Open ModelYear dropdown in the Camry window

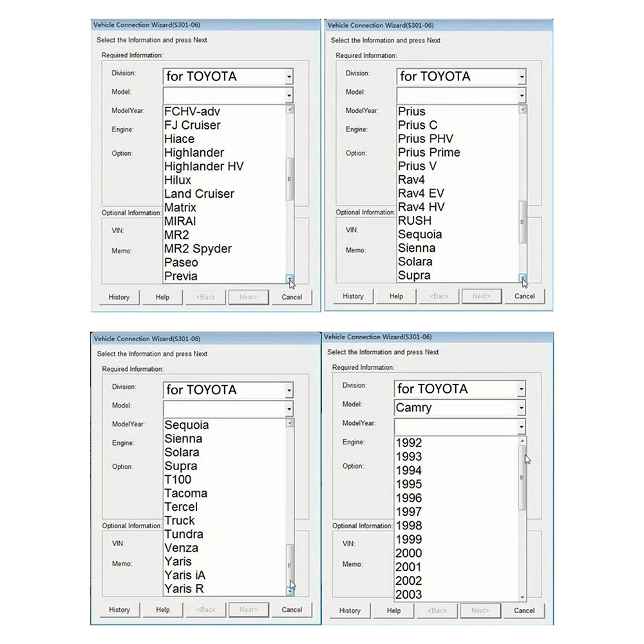pos(521,427)
